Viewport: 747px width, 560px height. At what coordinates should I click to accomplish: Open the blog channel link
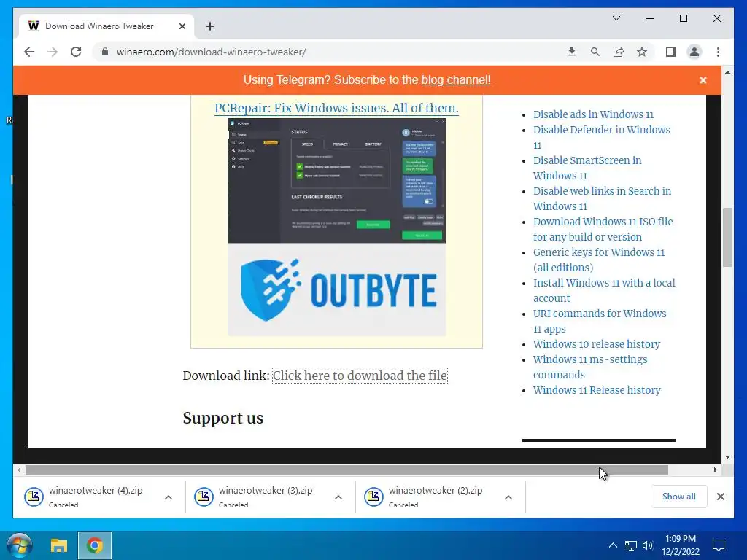click(456, 79)
